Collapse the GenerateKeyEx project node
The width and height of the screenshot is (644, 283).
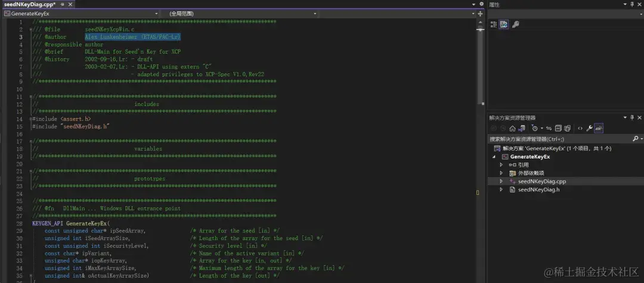(x=494, y=157)
